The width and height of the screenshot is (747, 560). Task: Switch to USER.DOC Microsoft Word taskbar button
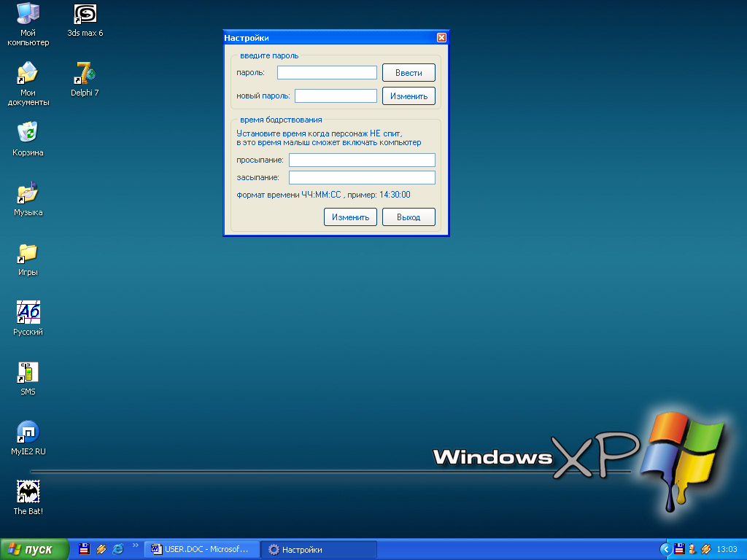tap(202, 550)
